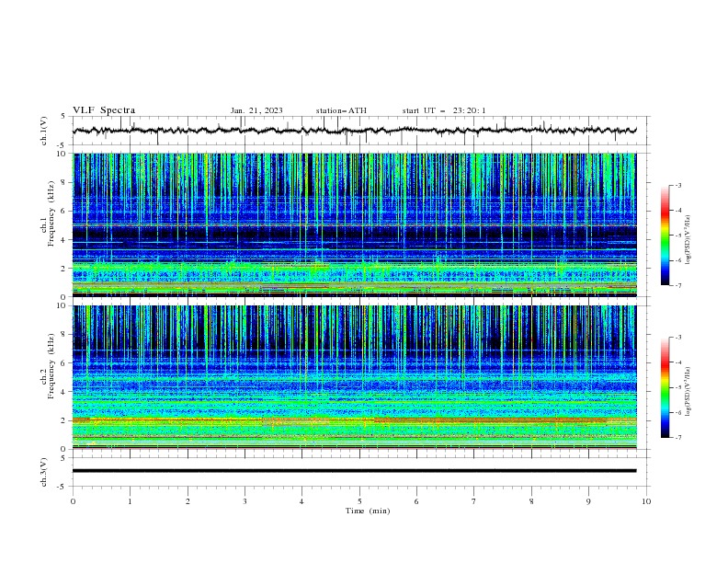The image size is (728, 563).
Task: Click time axis tick label "1"
Action: (130, 501)
